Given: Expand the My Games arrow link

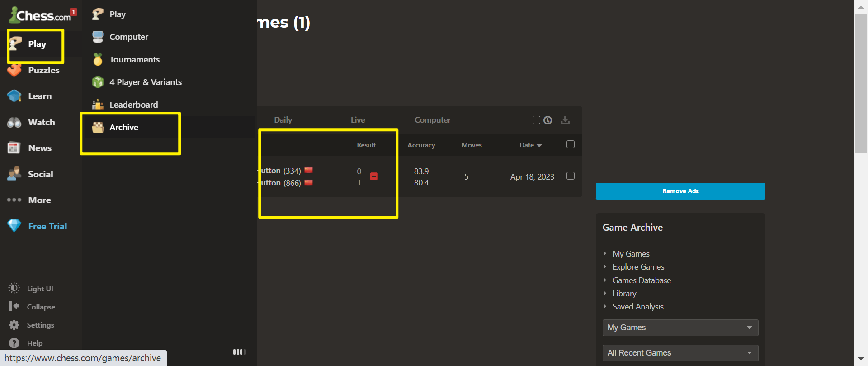Looking at the screenshot, I should 605,253.
